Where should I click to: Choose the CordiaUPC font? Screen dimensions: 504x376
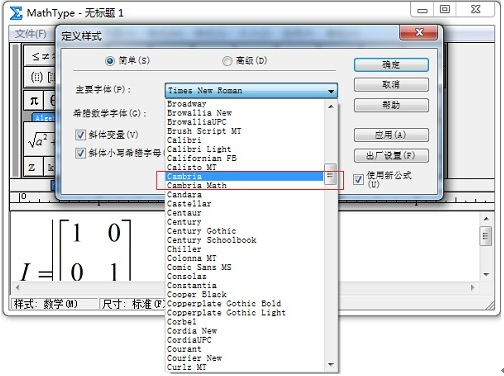[x=244, y=340]
